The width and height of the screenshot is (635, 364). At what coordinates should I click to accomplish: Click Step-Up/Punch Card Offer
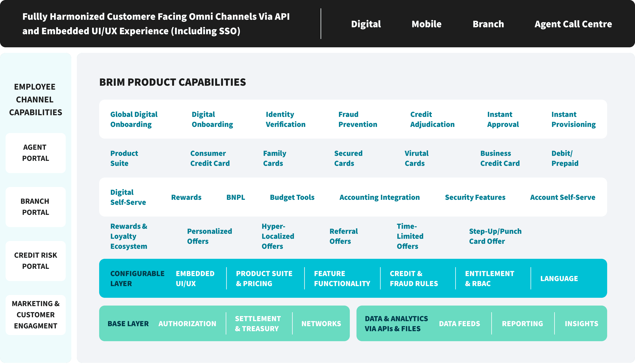(x=495, y=236)
